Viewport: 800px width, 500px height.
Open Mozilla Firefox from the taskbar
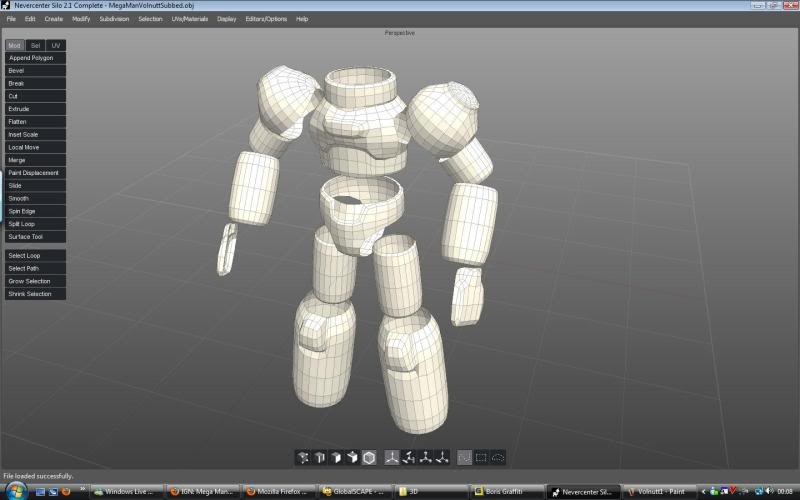[280, 491]
